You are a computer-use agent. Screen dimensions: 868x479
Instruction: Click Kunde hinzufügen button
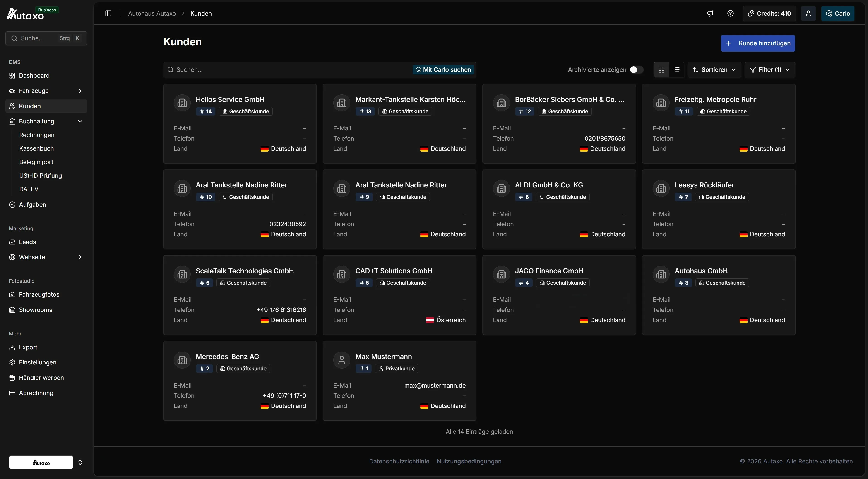758,43
